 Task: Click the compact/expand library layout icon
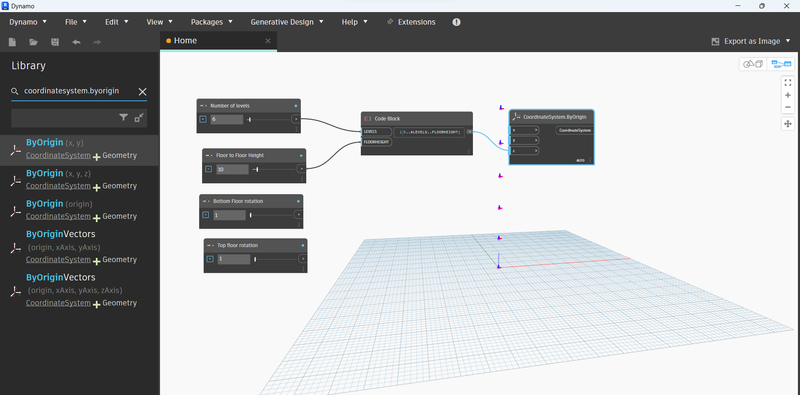(139, 117)
